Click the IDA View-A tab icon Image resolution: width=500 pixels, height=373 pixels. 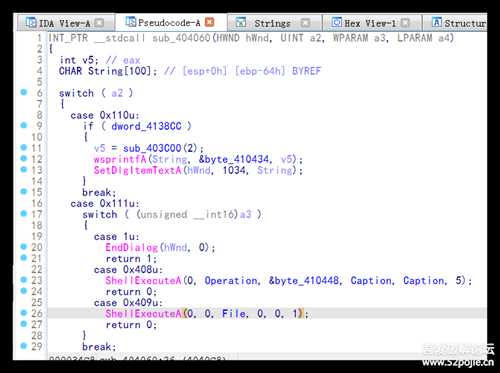[31, 22]
